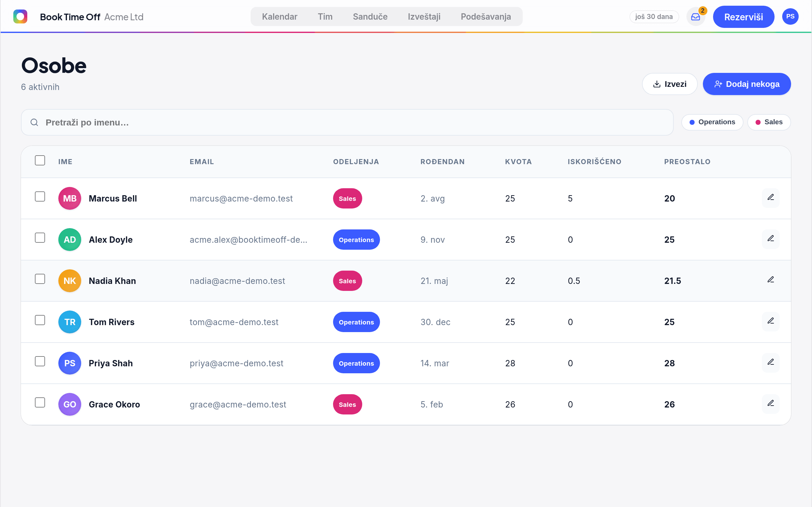Open the PS user avatar menu
The width and height of the screenshot is (812, 507).
(790, 16)
